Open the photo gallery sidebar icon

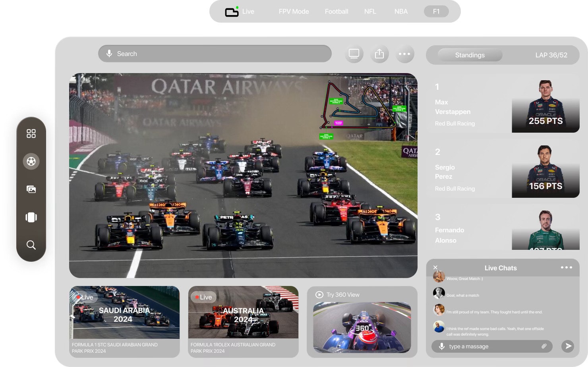tap(31, 189)
